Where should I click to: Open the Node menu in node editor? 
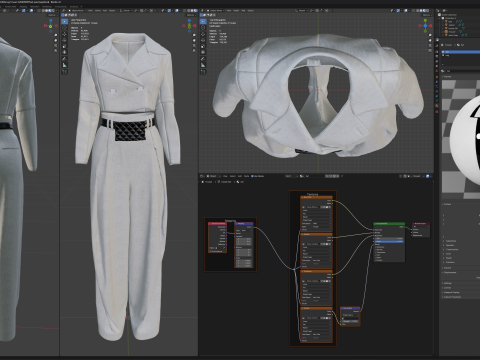[246, 176]
